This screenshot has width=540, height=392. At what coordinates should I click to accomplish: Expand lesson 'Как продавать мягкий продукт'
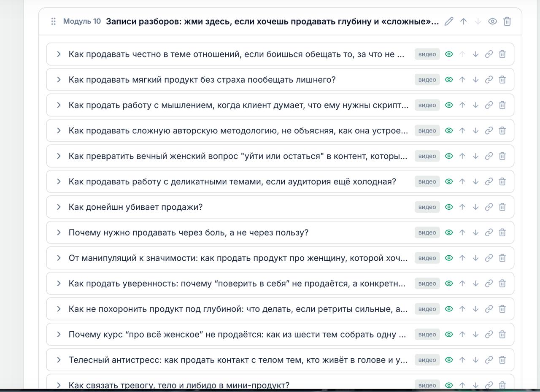tap(59, 80)
